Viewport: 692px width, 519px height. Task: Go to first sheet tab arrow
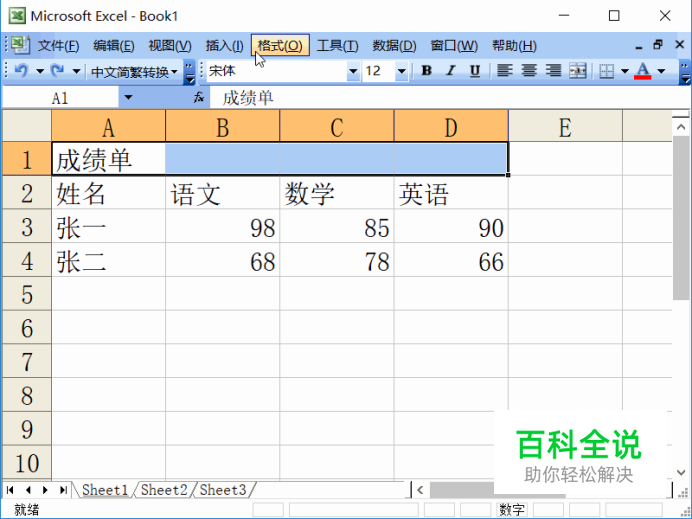coord(10,490)
